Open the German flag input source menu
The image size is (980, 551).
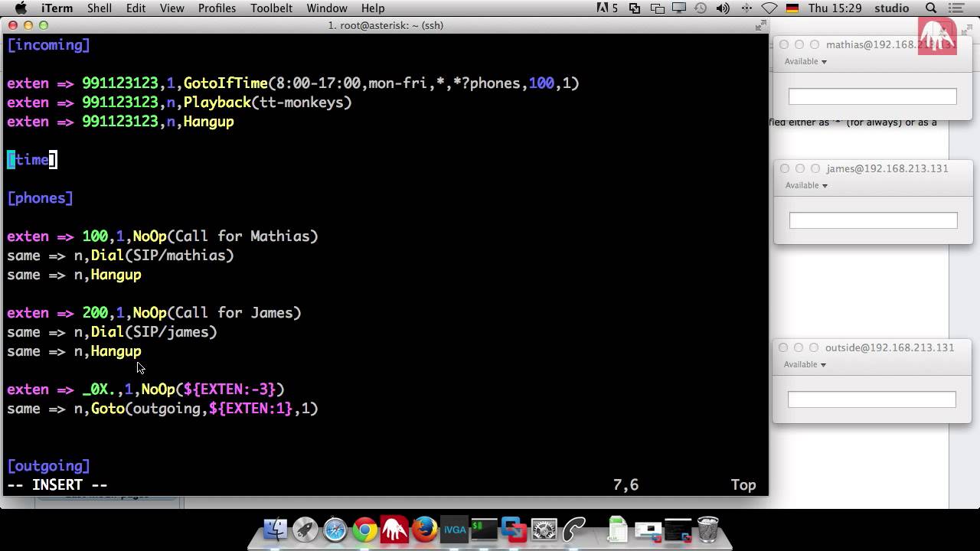[792, 8]
